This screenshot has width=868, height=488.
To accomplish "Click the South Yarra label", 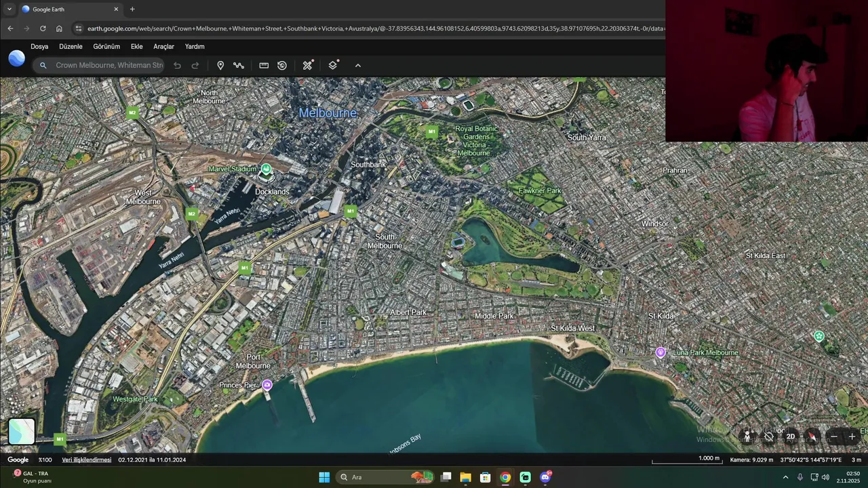I will 587,138.
